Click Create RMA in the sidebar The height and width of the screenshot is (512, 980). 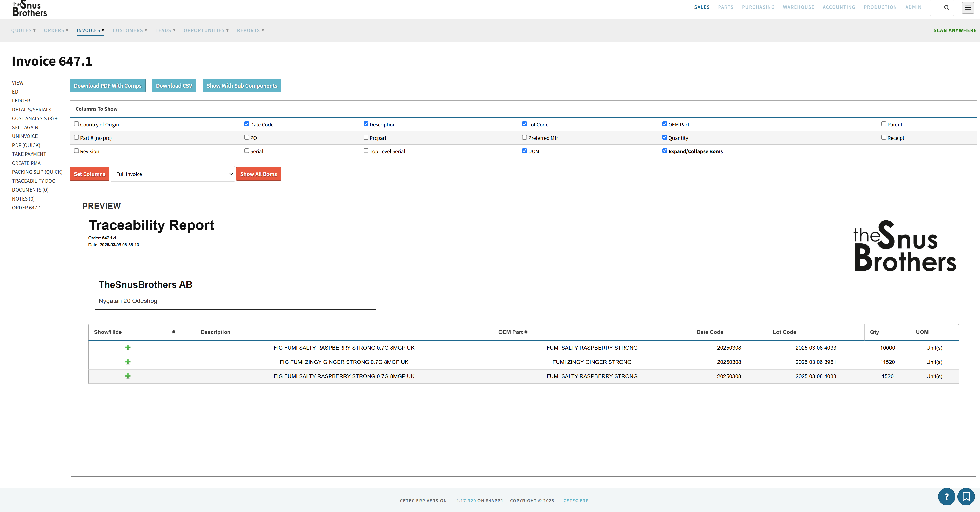click(x=26, y=163)
